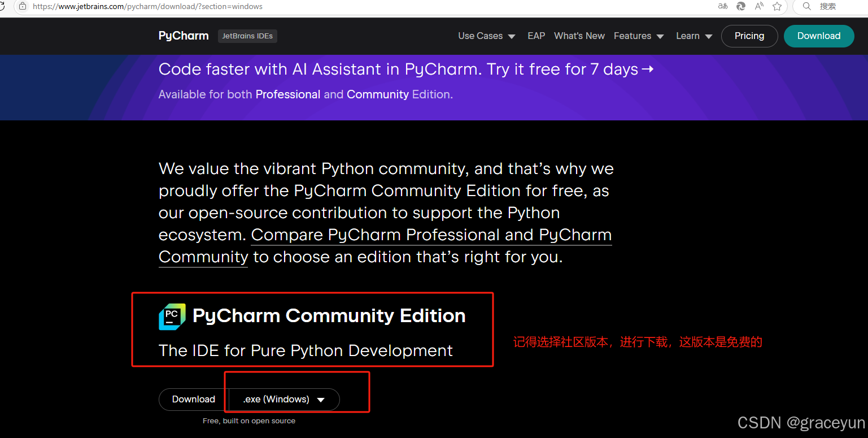Follow Compare PyCharm Professional and Community link

pyautogui.click(x=385, y=246)
